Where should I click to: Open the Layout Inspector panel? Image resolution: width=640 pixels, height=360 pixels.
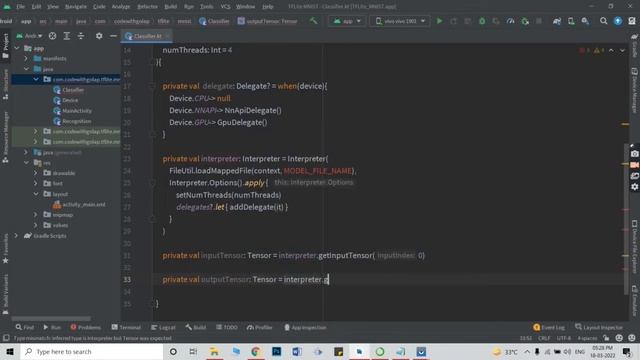599,327
